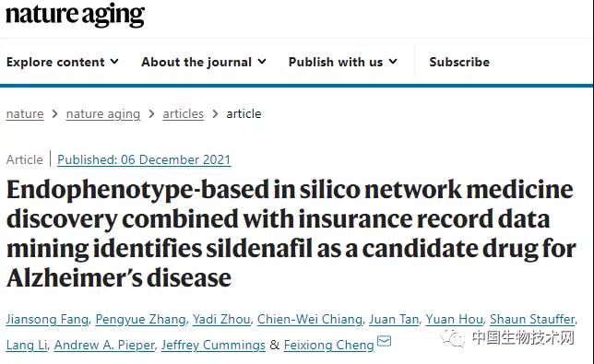Open author Chien-Wei Chiang's link
The height and width of the screenshot is (364, 594).
point(310,320)
